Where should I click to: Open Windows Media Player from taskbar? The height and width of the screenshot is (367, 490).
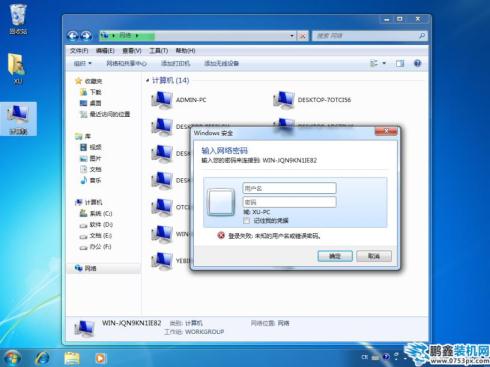point(100,358)
